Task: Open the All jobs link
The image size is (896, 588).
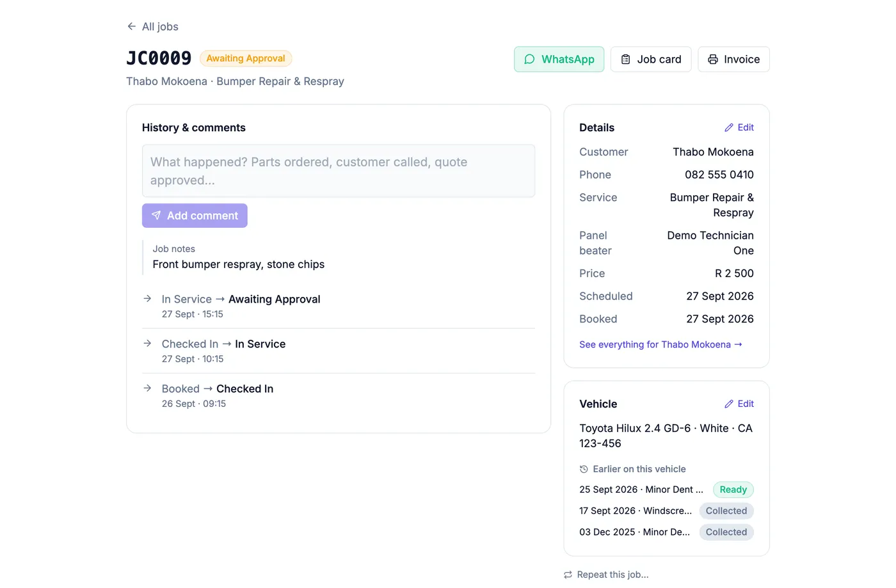Action: coord(152,26)
